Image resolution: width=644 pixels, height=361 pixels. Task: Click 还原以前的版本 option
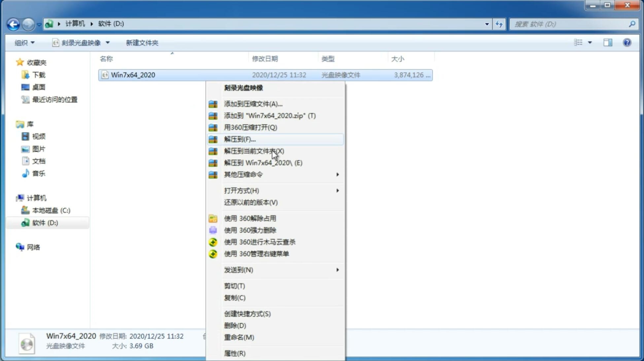[x=250, y=202]
